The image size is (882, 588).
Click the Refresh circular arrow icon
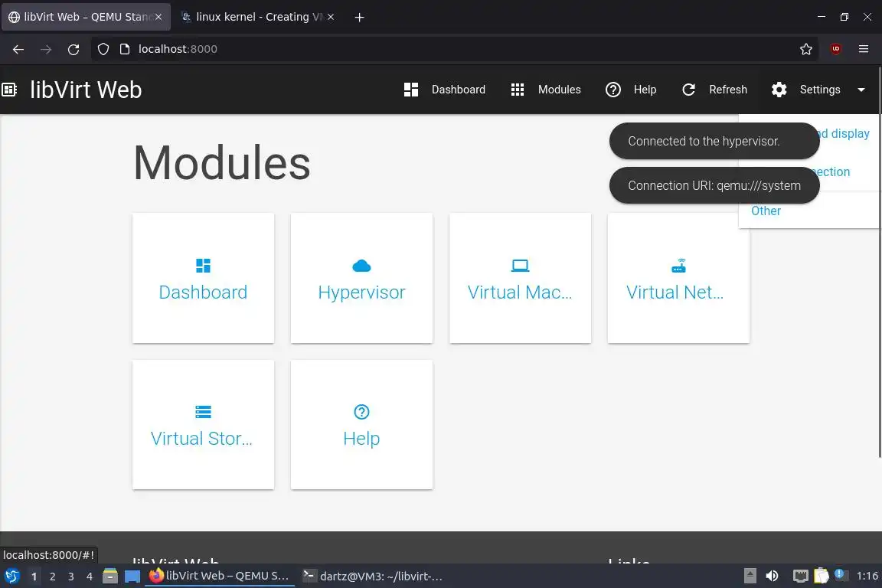[x=688, y=90]
